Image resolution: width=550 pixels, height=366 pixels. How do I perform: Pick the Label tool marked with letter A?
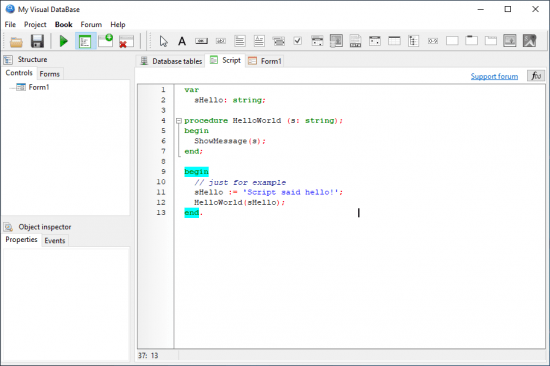click(x=182, y=41)
